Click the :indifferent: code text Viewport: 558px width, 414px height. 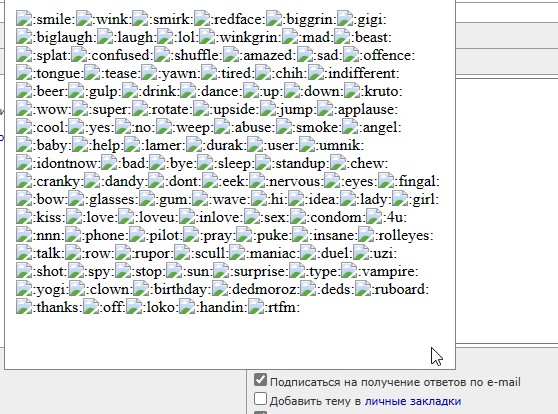pyautogui.click(x=362, y=73)
